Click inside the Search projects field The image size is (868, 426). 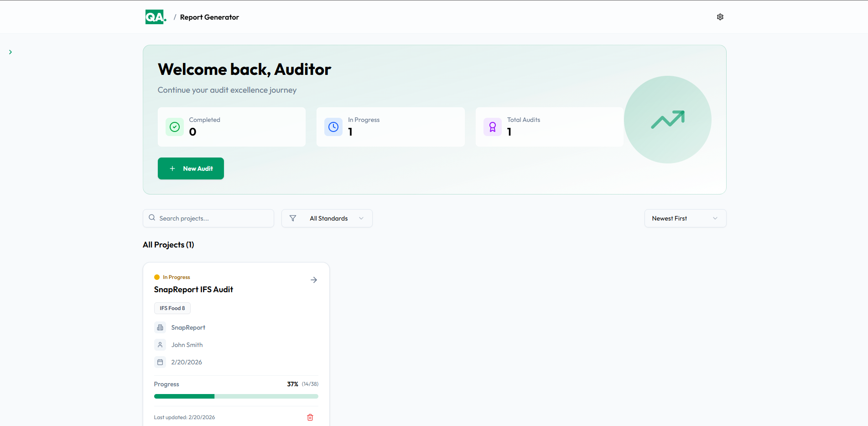pyautogui.click(x=208, y=218)
